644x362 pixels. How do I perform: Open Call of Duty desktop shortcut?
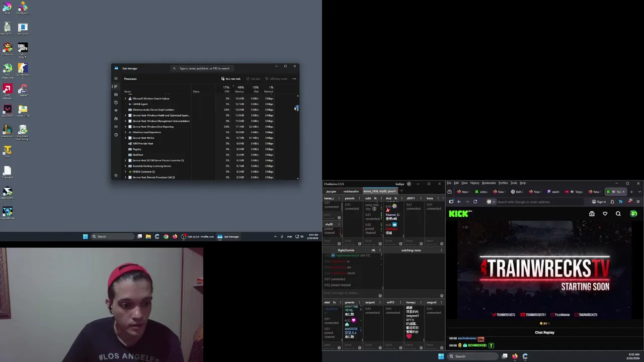point(23,50)
